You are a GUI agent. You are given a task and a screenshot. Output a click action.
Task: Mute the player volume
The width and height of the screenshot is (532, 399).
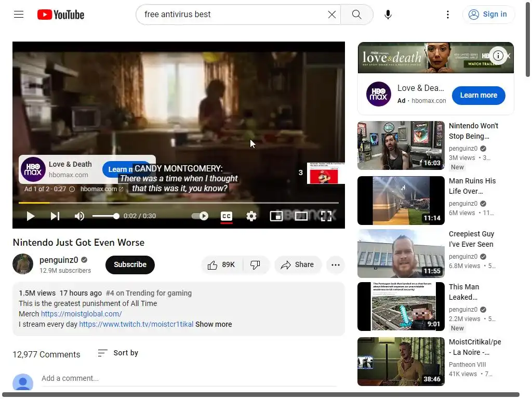tap(79, 216)
